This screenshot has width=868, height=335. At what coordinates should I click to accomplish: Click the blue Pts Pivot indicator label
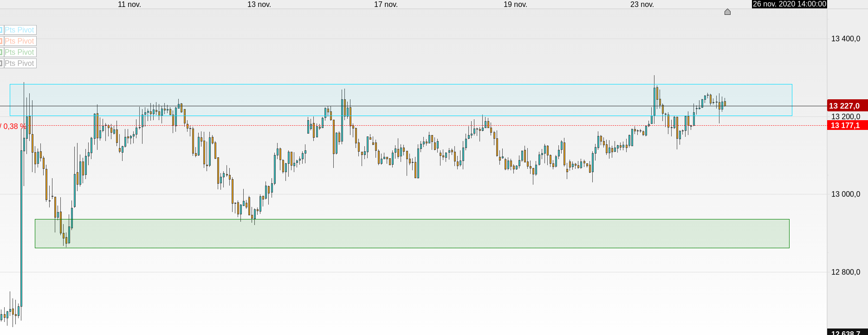tap(19, 30)
